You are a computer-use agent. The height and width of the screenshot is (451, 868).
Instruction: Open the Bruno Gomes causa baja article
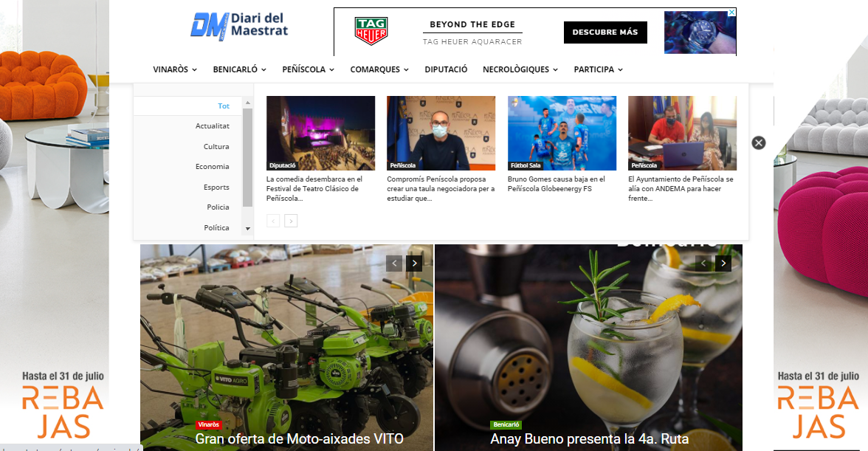click(x=556, y=184)
